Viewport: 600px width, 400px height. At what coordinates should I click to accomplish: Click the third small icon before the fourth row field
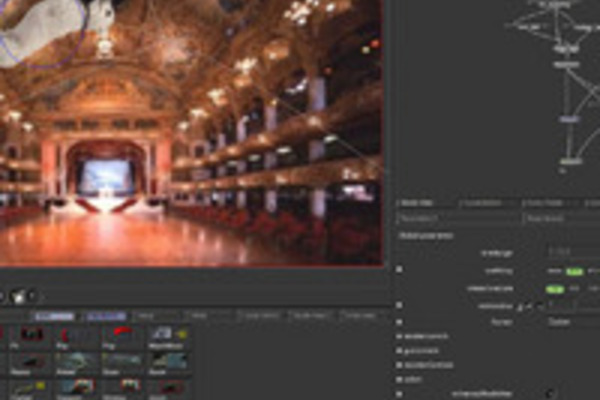click(x=540, y=307)
